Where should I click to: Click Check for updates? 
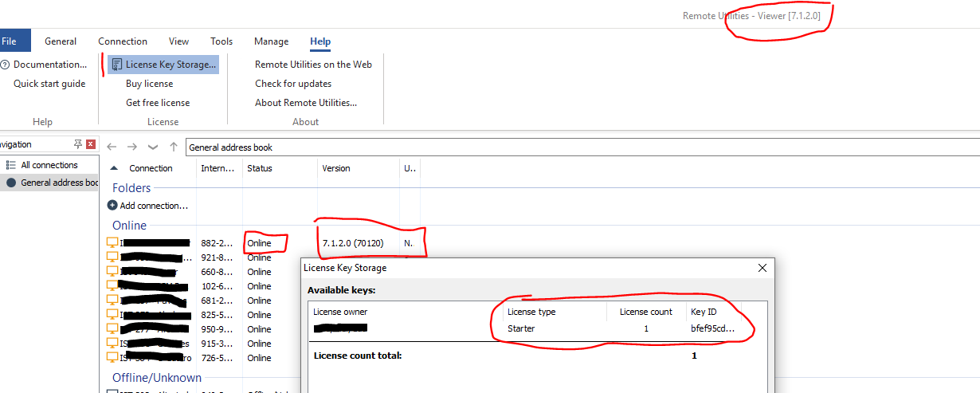293,84
